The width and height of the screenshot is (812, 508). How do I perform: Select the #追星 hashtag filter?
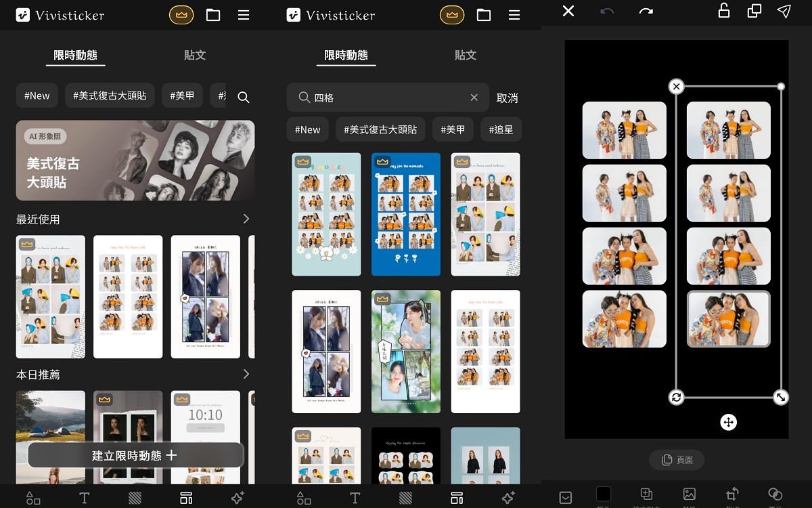[x=501, y=129]
